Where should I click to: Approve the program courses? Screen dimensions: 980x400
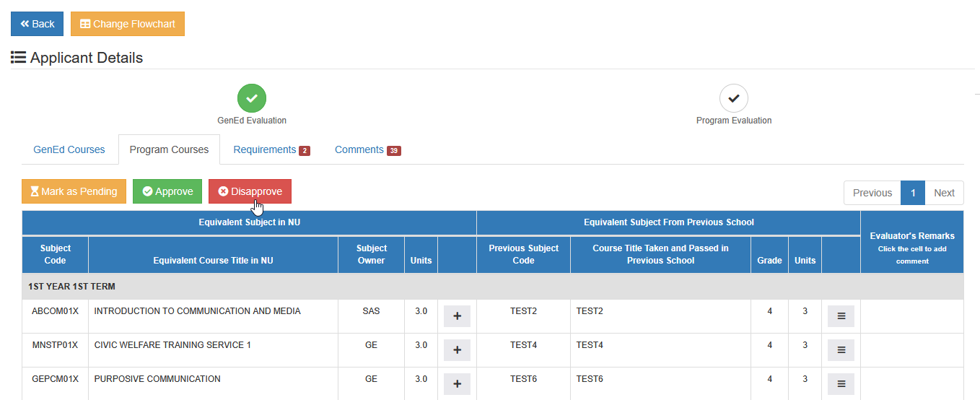[167, 191]
